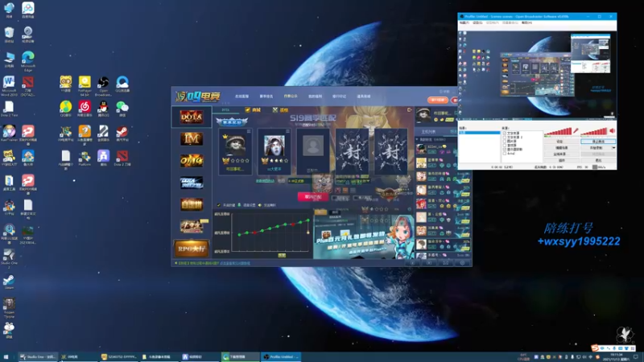Click the second player's avatar card in 09
Screen dimensions: 644x362
(274, 151)
